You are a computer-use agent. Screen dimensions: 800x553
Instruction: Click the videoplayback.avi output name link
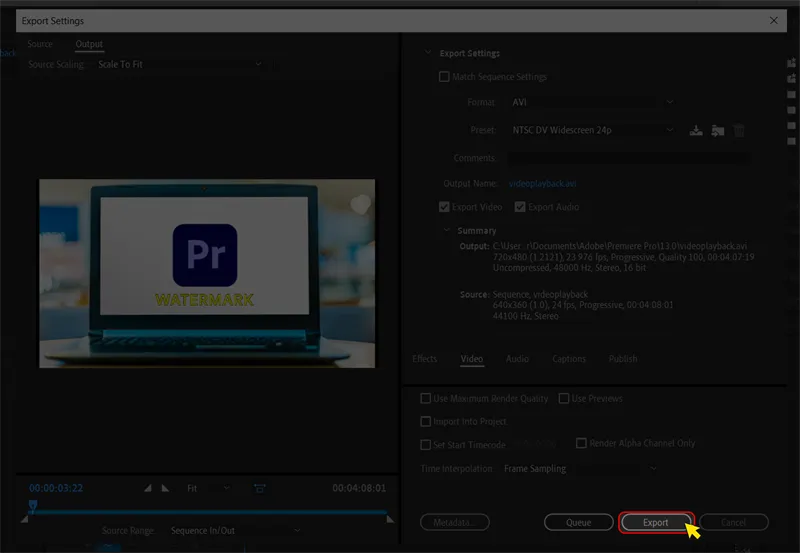(x=542, y=184)
